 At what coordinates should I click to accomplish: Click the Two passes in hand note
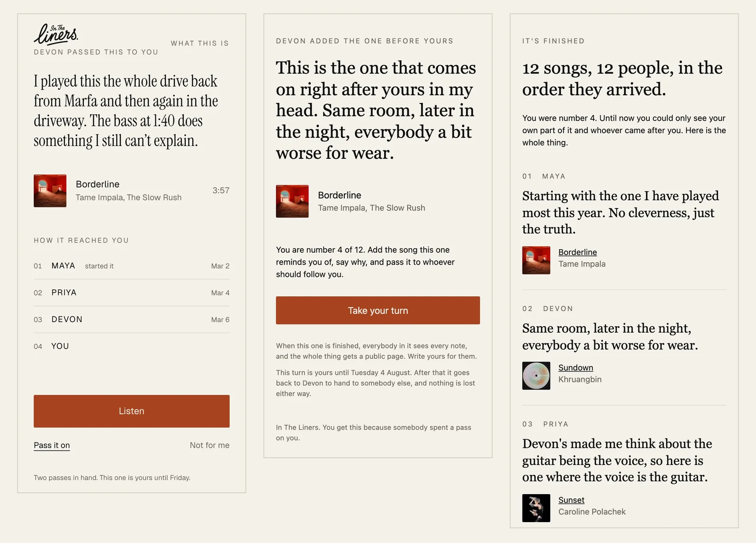click(112, 478)
